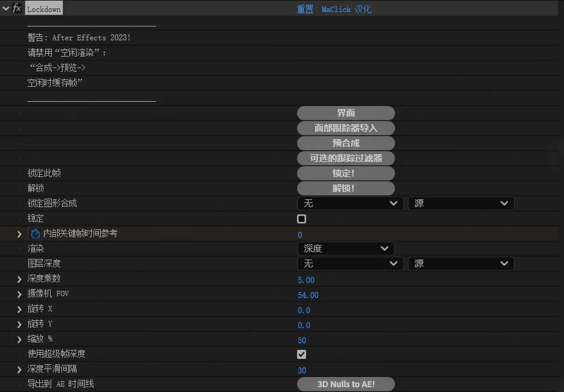The image size is (564, 392).
Task: Open the 锁定图形合成 source dropdown showing 源
Action: pyautogui.click(x=460, y=204)
